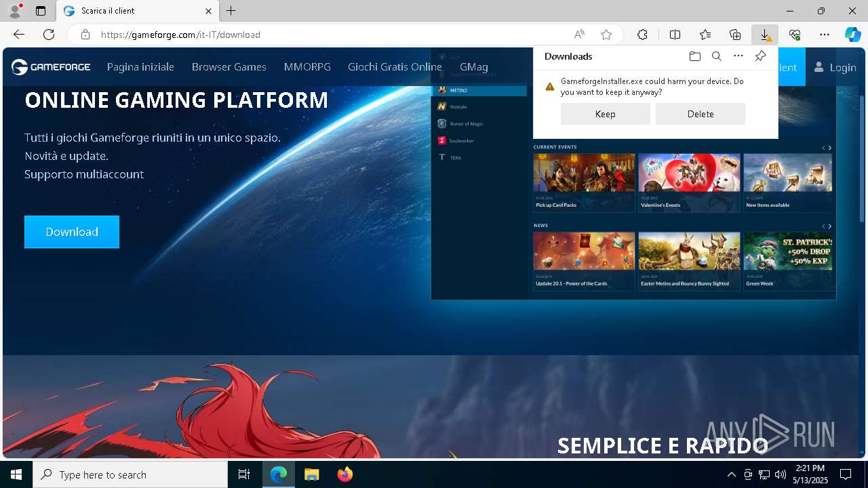
Task: Previous arrow in Current Events section
Action: 823,148
